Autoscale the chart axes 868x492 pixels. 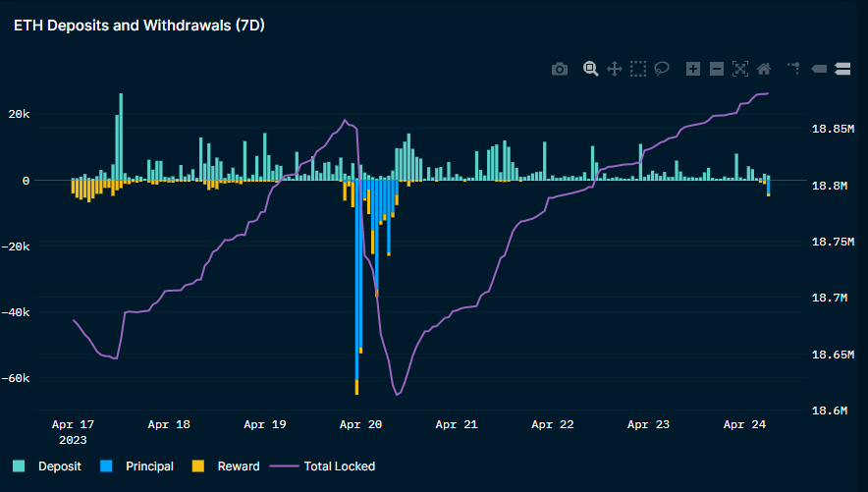[x=740, y=69]
